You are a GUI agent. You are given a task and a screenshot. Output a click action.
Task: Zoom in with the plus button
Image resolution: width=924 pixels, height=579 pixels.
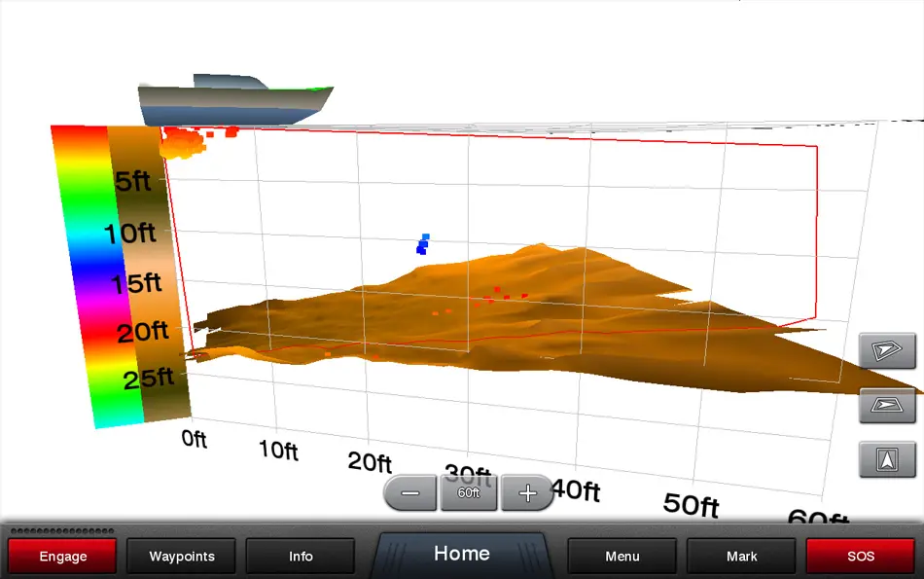pos(527,493)
